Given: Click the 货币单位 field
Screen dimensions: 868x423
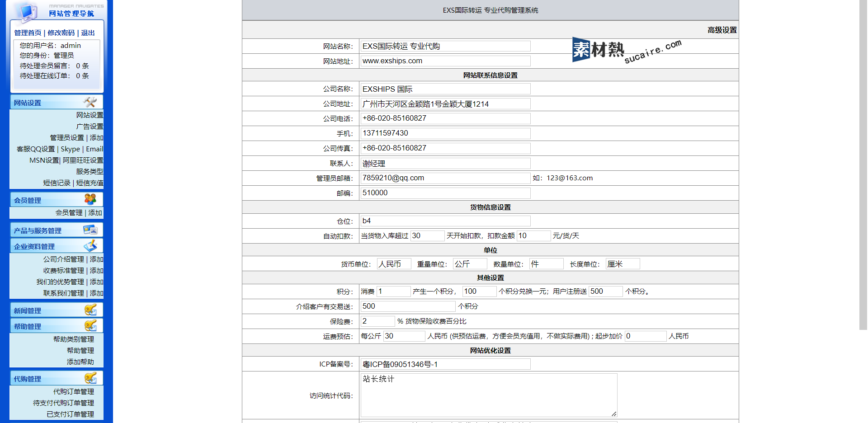Looking at the screenshot, I should [x=394, y=264].
